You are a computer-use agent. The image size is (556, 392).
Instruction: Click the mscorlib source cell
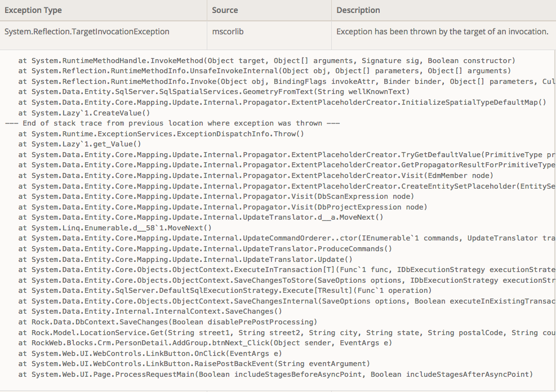click(224, 32)
